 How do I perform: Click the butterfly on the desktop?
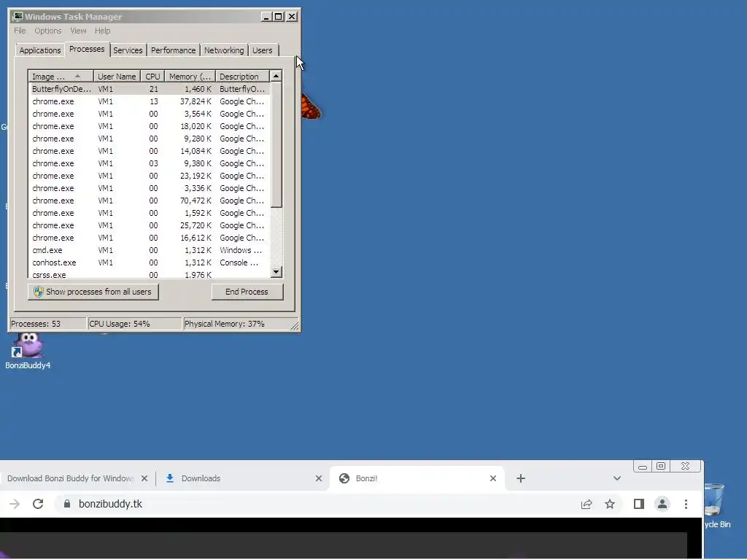coord(311,106)
